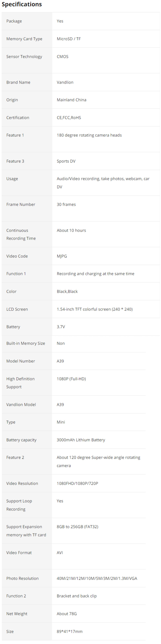Click the Bracket and back clip value
This screenshot has height=644, width=161.
[77, 596]
